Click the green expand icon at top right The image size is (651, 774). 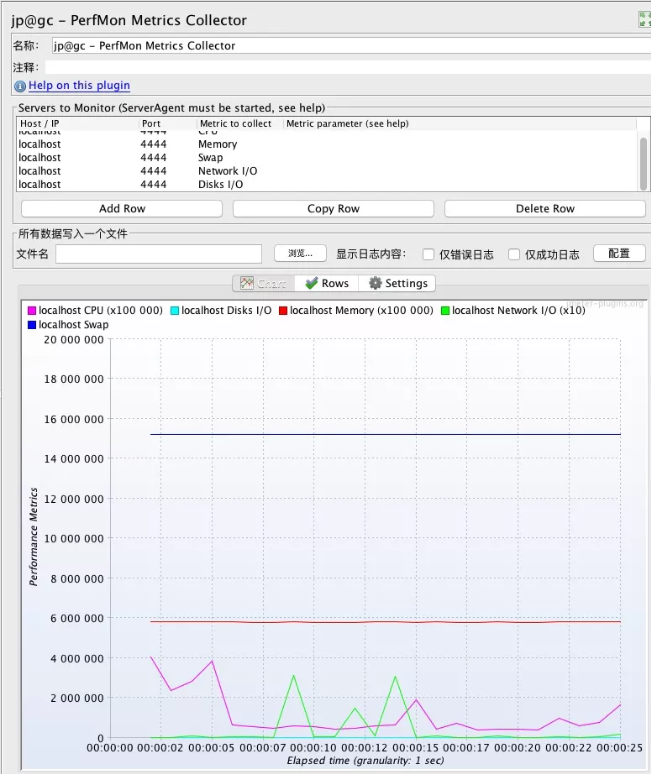[645, 19]
